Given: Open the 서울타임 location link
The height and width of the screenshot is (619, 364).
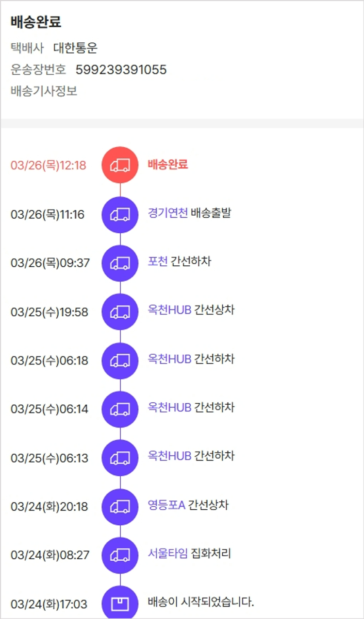Looking at the screenshot, I should pyautogui.click(x=167, y=553).
